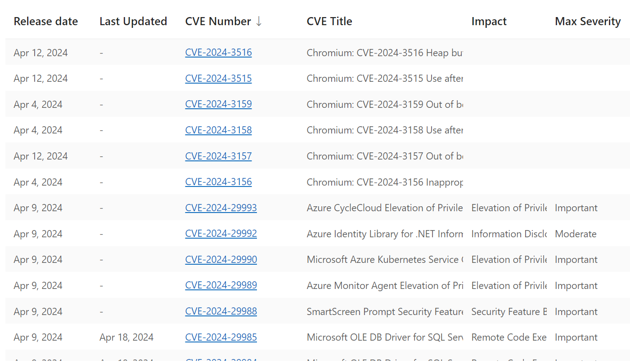Open the CVE-2024-29988 SmartScreen link
This screenshot has height=364, width=630.
tap(221, 311)
